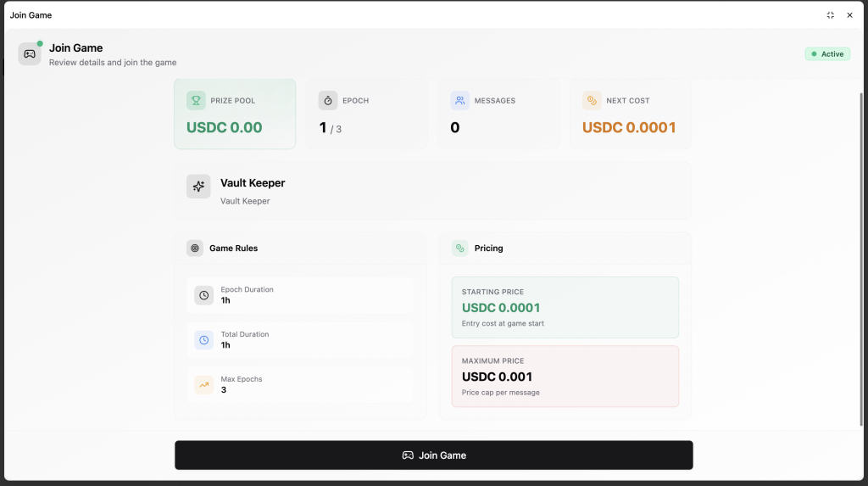The width and height of the screenshot is (868, 486).
Task: Click the stopwatch icon in Epoch card
Action: (x=328, y=101)
